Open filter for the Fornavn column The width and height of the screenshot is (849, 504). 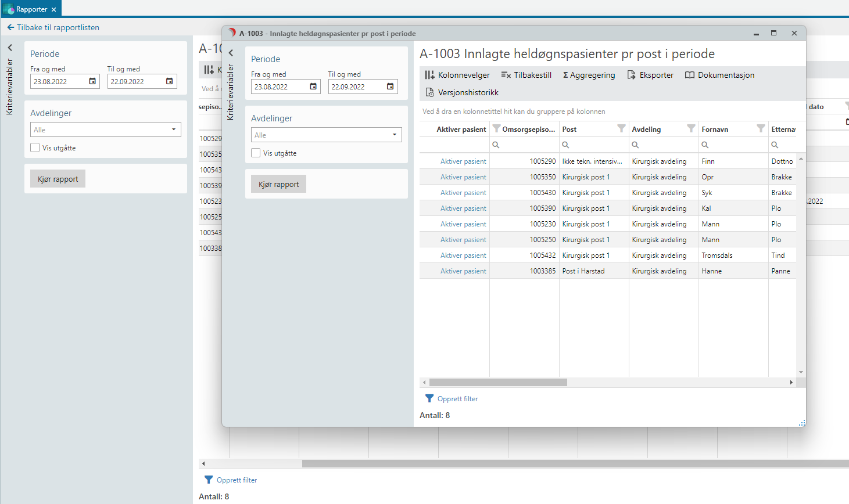click(761, 129)
